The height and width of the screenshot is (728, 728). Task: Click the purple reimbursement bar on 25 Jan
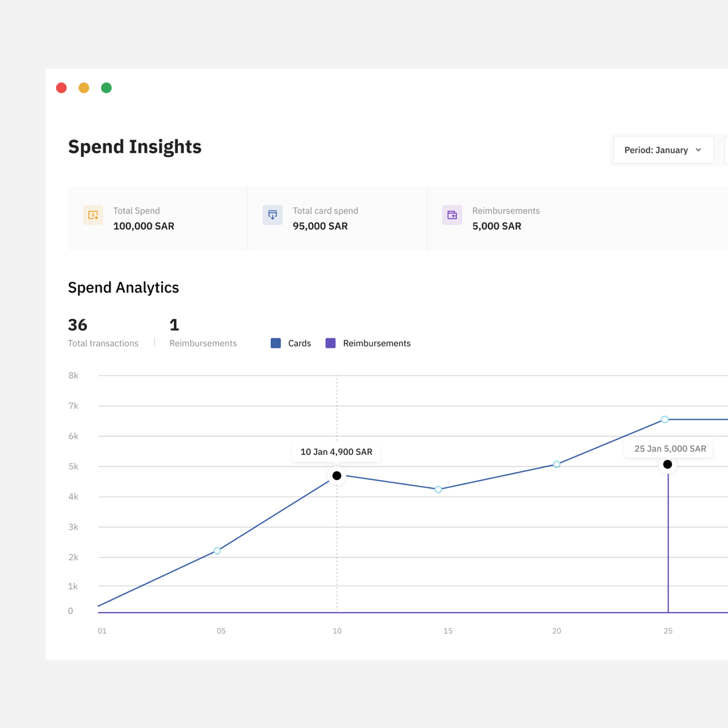[667, 539]
